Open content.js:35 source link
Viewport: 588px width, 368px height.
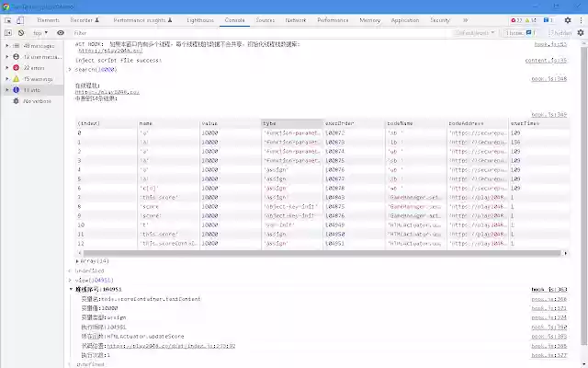tap(546, 61)
